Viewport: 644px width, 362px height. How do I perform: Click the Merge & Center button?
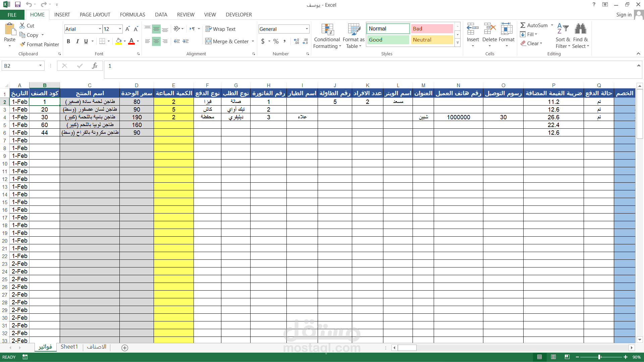[x=227, y=41]
